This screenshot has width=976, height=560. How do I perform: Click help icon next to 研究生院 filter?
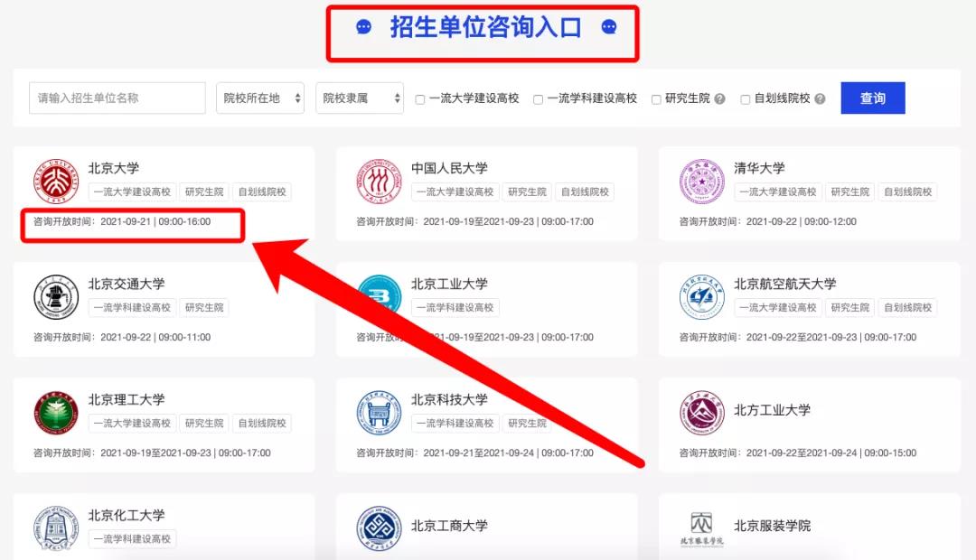pos(719,99)
